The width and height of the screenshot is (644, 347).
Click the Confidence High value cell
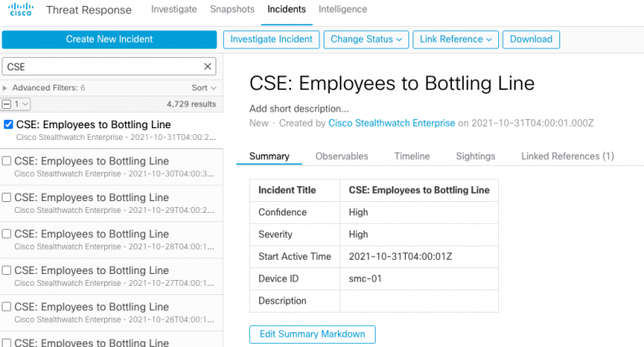tap(419, 212)
